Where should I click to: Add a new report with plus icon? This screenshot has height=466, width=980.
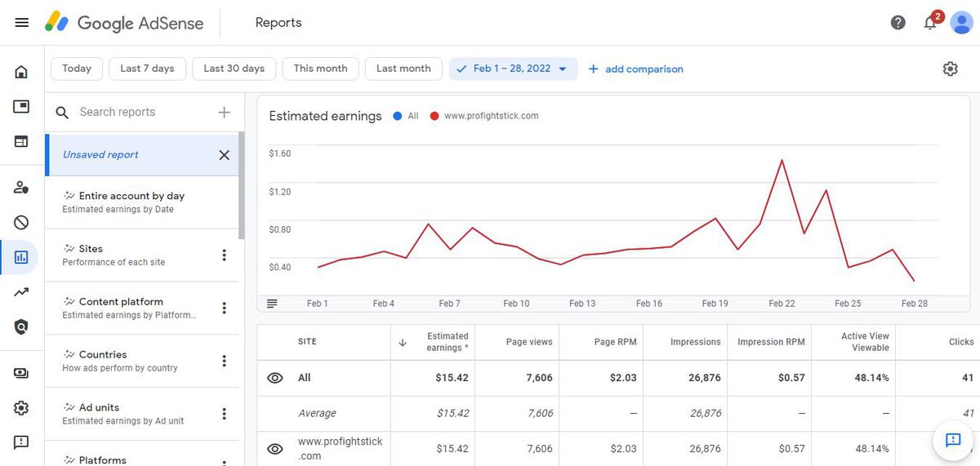[224, 112]
